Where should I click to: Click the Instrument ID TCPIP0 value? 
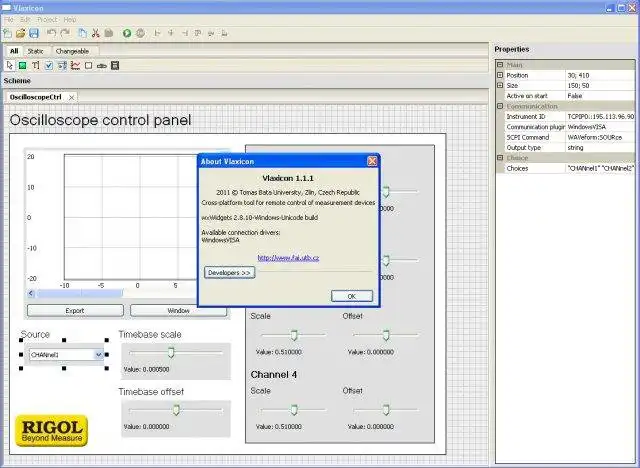[600, 116]
